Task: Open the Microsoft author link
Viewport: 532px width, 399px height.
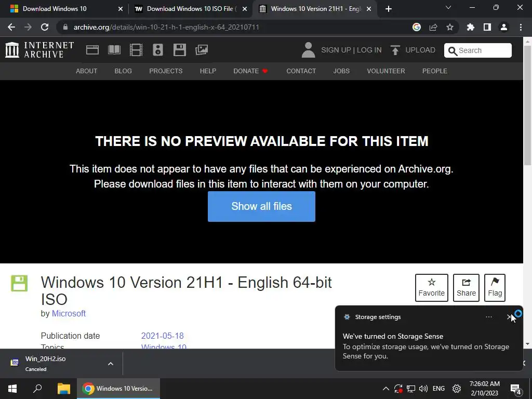Action: point(69,313)
